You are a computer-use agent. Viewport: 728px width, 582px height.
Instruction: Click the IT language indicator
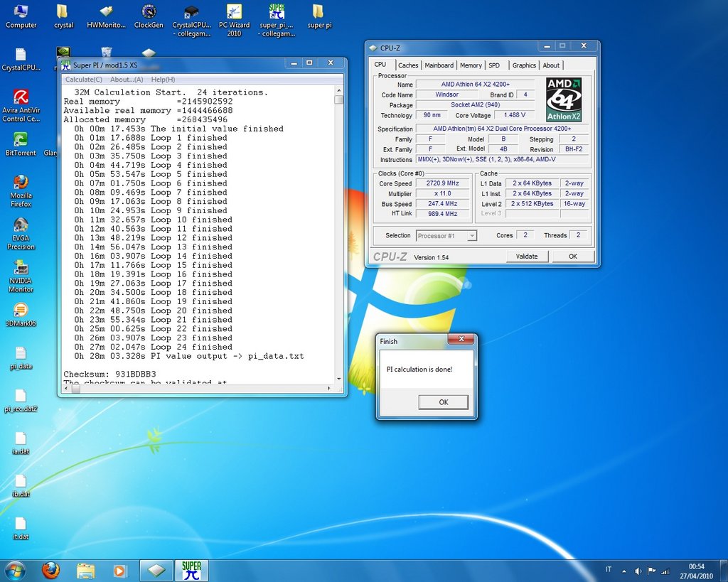(x=609, y=569)
